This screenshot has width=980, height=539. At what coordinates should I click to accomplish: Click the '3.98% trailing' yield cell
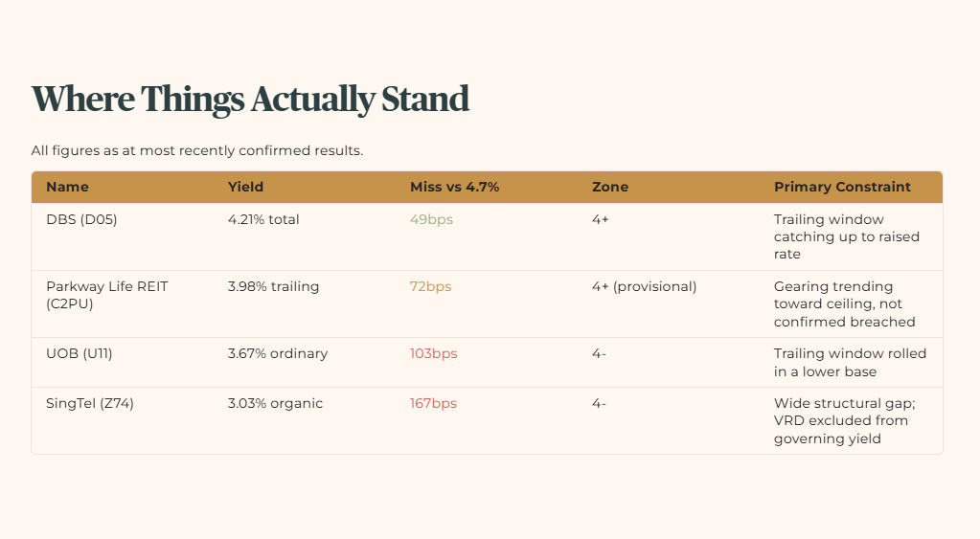pos(273,286)
